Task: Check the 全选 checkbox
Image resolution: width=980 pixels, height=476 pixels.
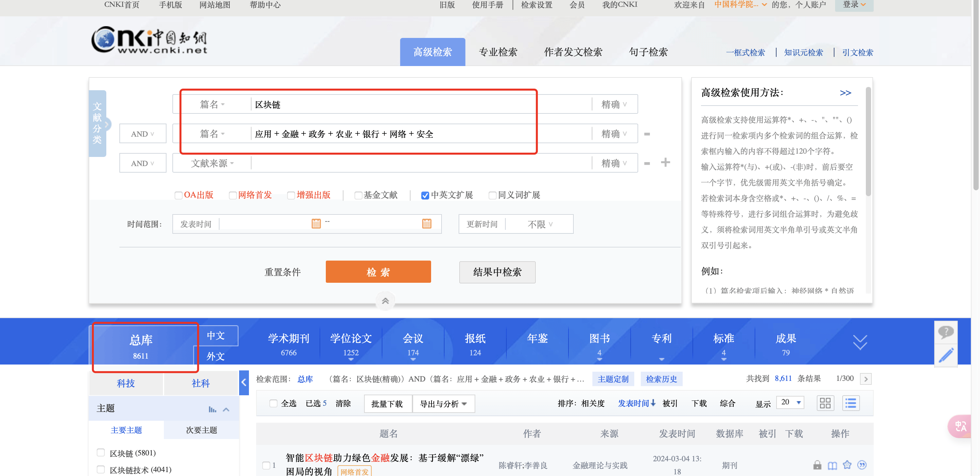Action: point(273,403)
